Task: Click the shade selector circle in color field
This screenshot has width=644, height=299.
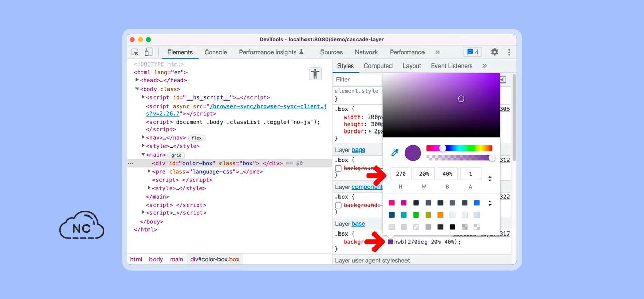Action: (x=461, y=98)
